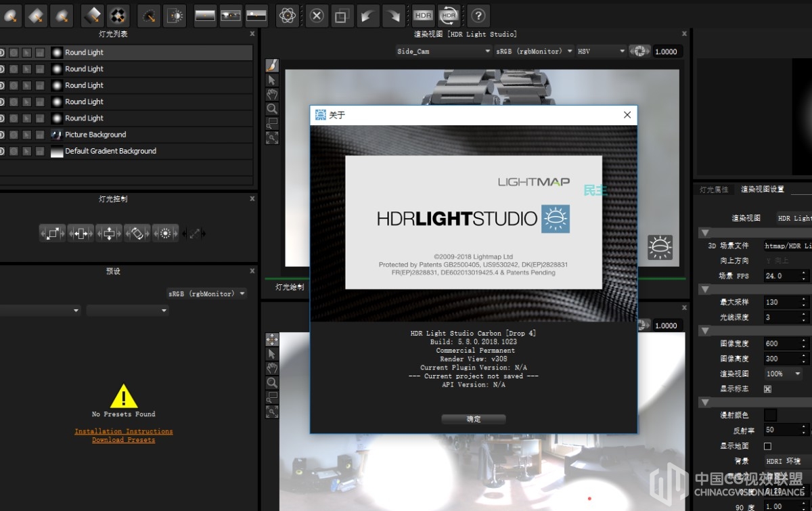Click the horizontal-arrows light control icon
Viewport: 812px width, 511px height.
(x=81, y=233)
